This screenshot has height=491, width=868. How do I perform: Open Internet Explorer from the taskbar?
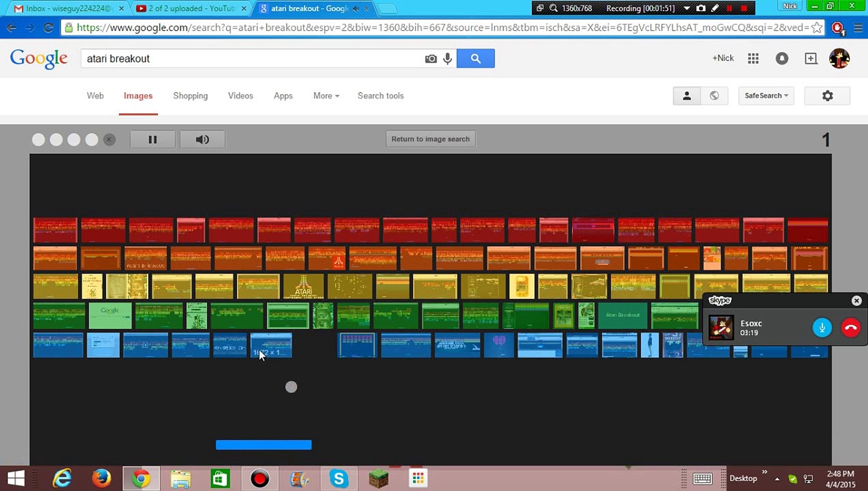click(62, 478)
